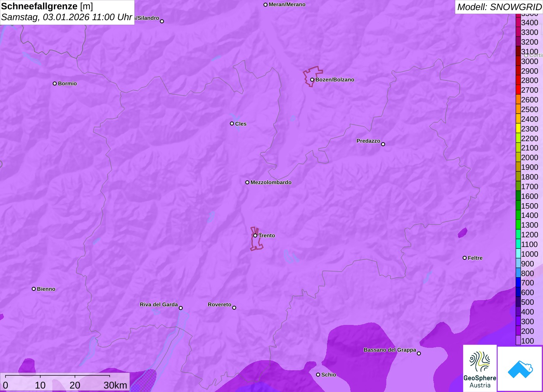543x392 pixels.
Task: Click the Bassano del Grappa marker
Action: click(x=419, y=353)
